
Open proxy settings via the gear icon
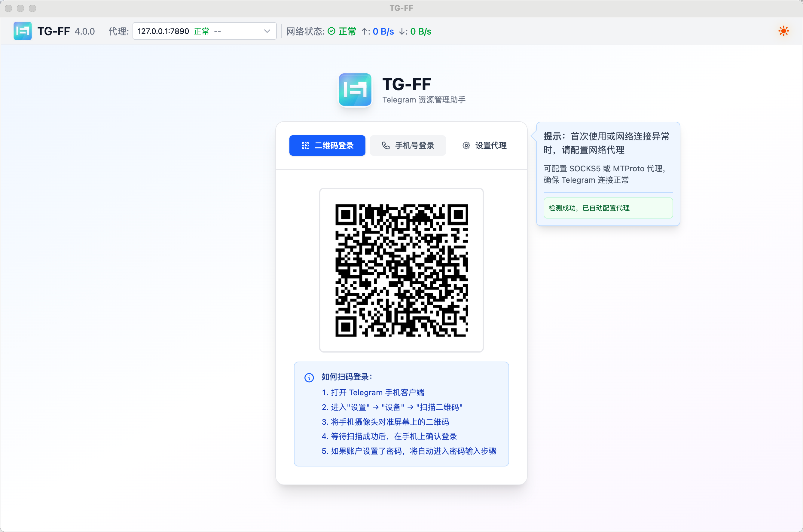pos(466,145)
